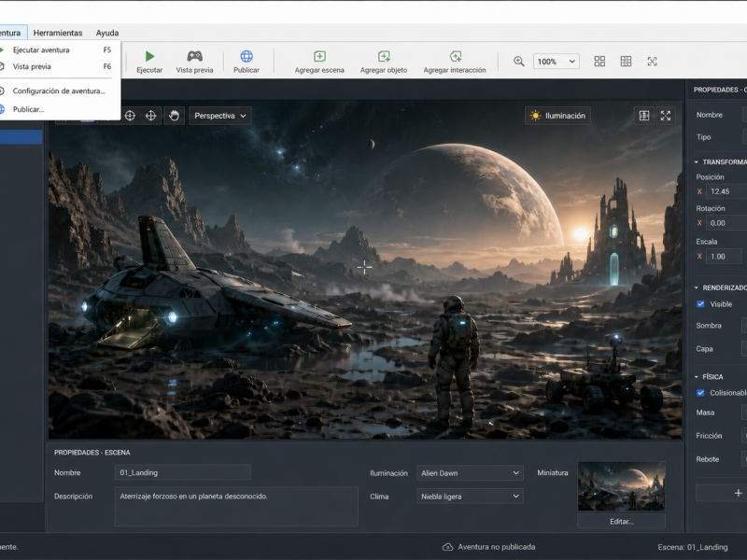Choose Ejecutar aventura in the menu
The height and width of the screenshot is (560, 747).
click(56, 50)
